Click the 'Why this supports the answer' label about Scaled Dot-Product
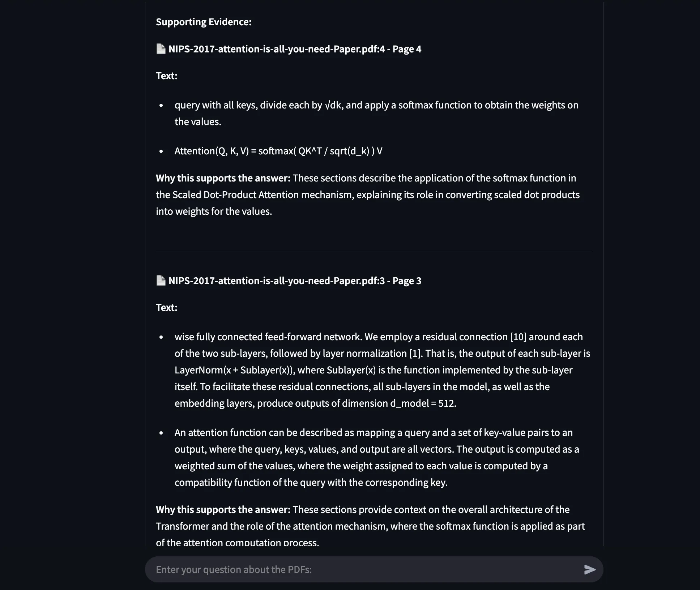Screen dimensions: 700x590 coord(223,178)
